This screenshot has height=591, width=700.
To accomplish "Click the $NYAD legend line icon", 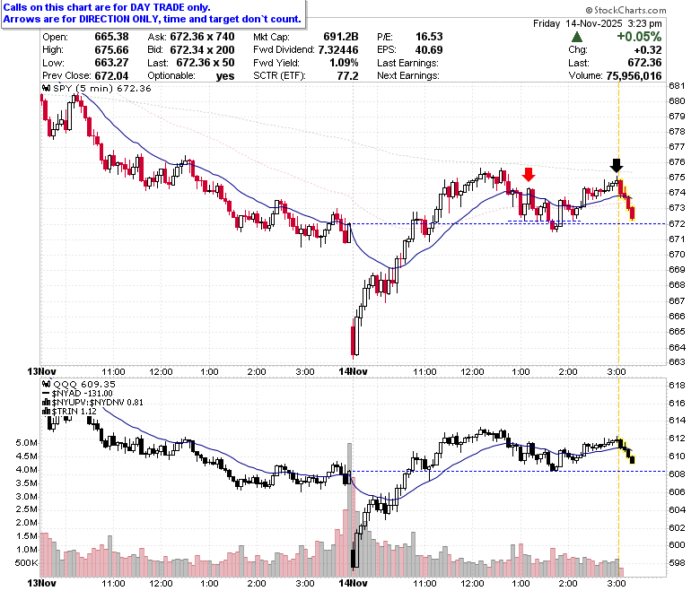I will pyautogui.click(x=47, y=394).
